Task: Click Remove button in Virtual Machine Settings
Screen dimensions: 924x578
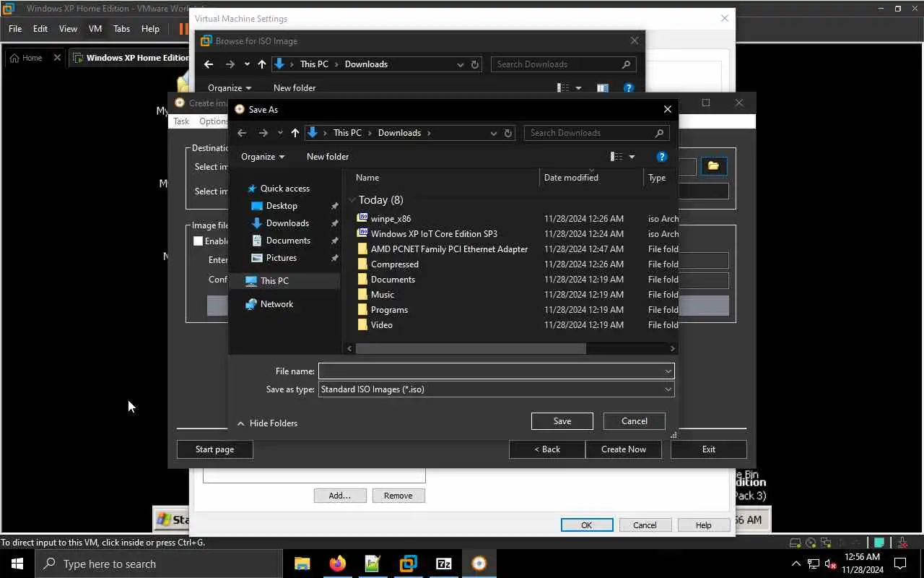Action: 398,496
